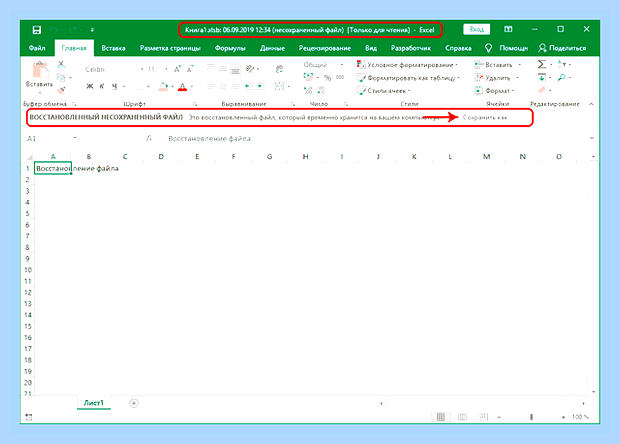Image resolution: width=620 pixels, height=444 pixels.
Task: Click the Find and Select magnifier icon
Action: tap(561, 77)
